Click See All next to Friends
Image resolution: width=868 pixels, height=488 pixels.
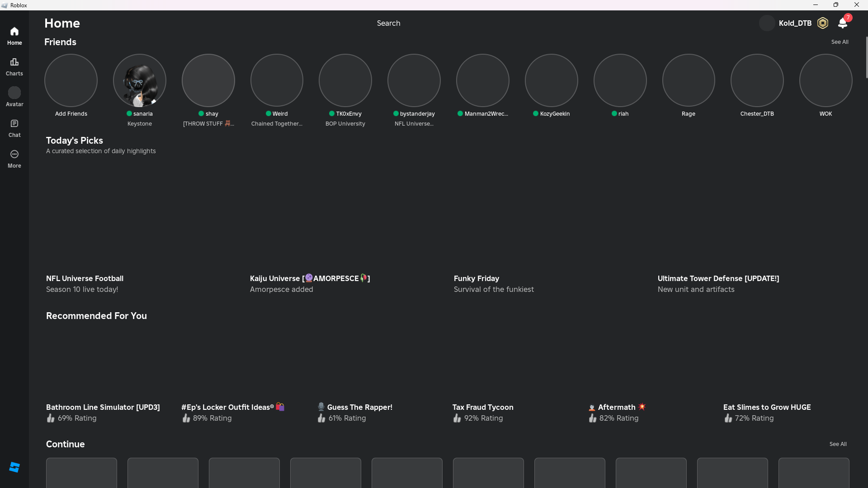tap(840, 42)
